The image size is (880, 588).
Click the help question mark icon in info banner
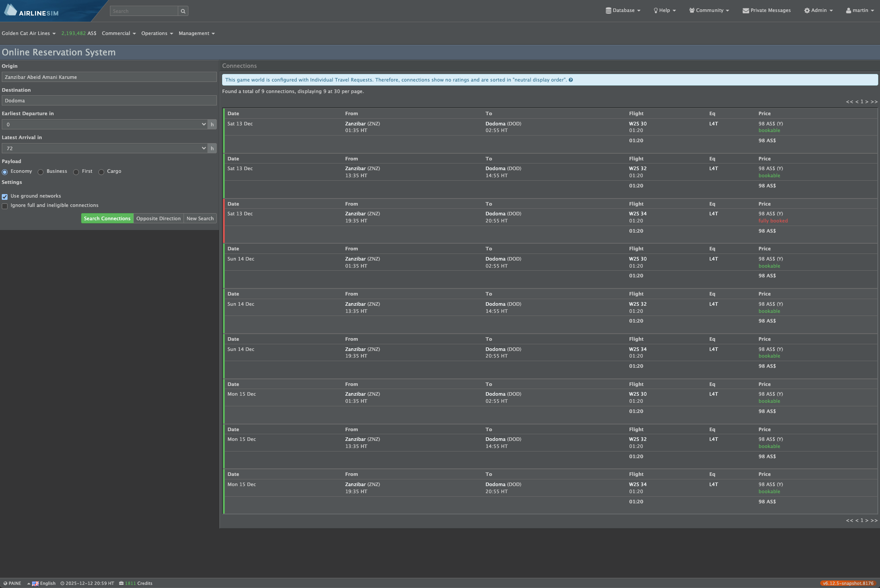click(x=571, y=80)
